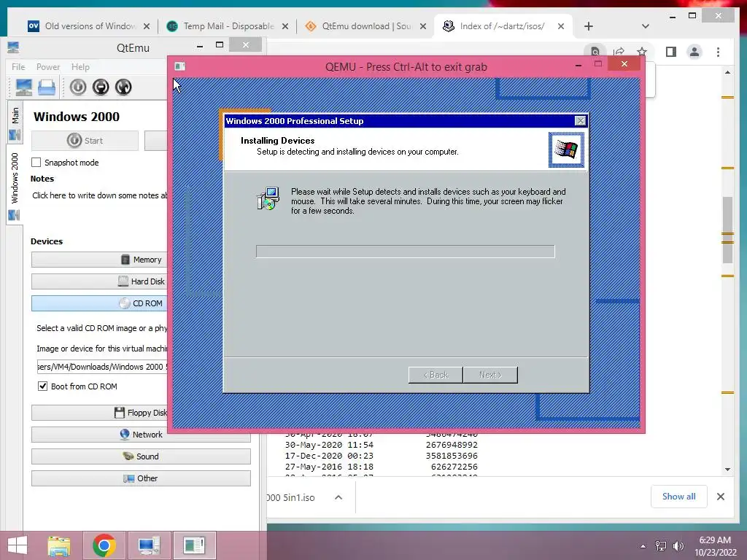This screenshot has width=747, height=560.
Task: Expand the Sound device section
Action: [141, 456]
